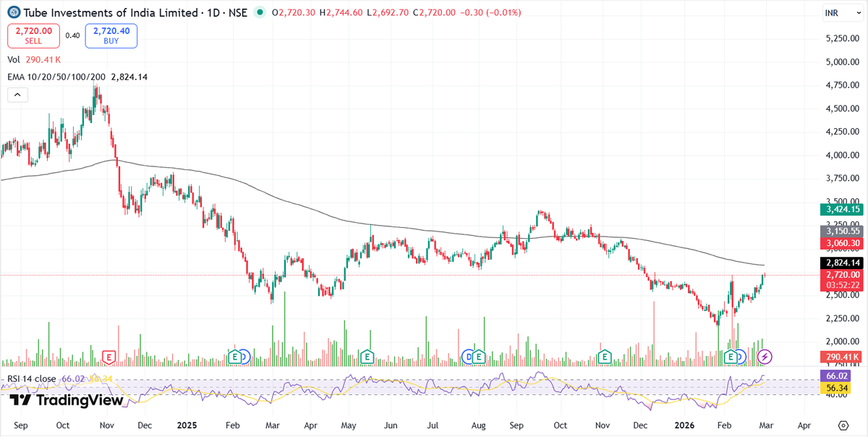Screen dimensions: 868x437
Task: Open the Tube Investments of India Limited symbol title
Action: (x=111, y=13)
